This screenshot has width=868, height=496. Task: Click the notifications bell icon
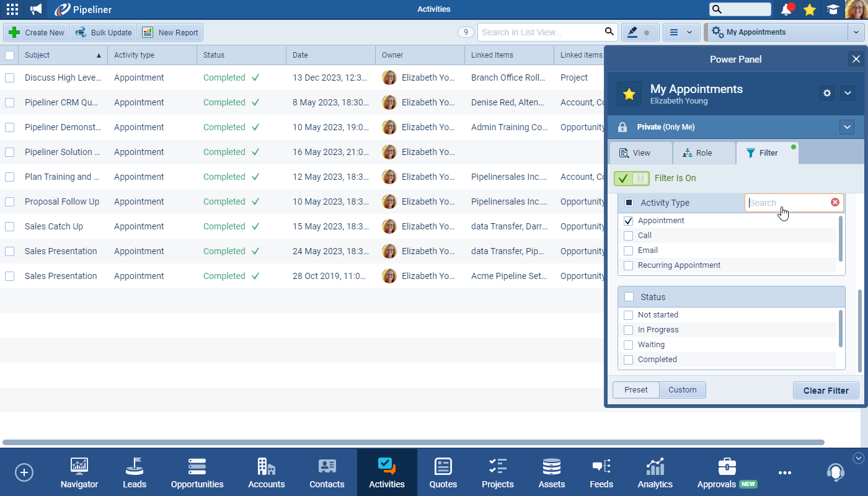pyautogui.click(x=786, y=9)
